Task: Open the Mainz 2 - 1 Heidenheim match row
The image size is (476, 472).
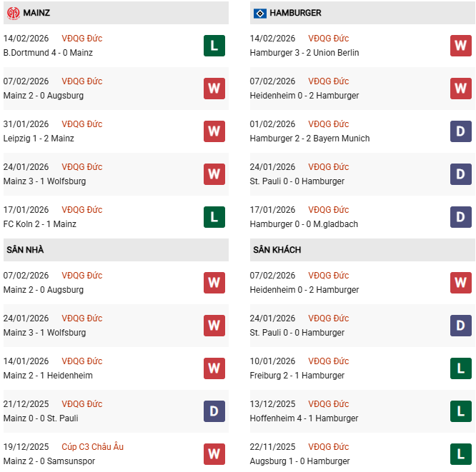Action: point(48,376)
